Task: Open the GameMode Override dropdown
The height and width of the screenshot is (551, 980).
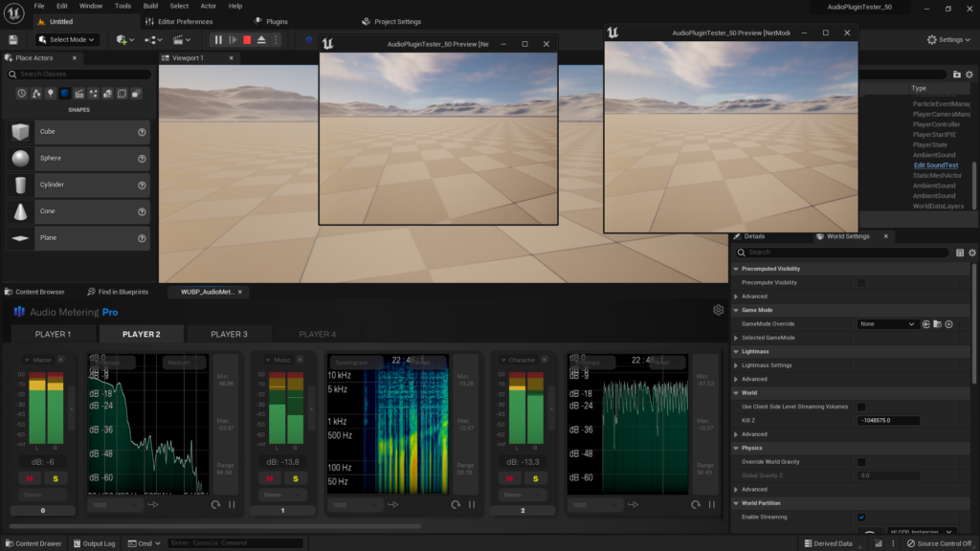Action: (886, 324)
